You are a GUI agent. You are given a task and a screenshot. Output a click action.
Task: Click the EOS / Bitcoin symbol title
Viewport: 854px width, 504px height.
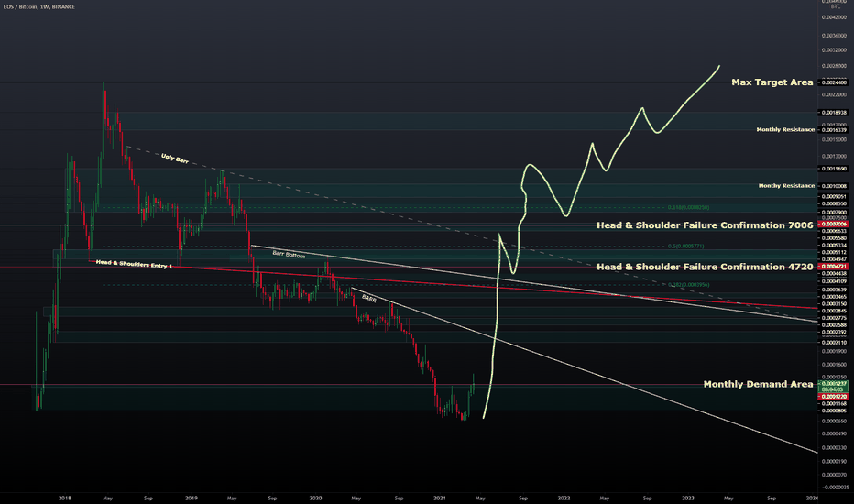[x=39, y=6]
